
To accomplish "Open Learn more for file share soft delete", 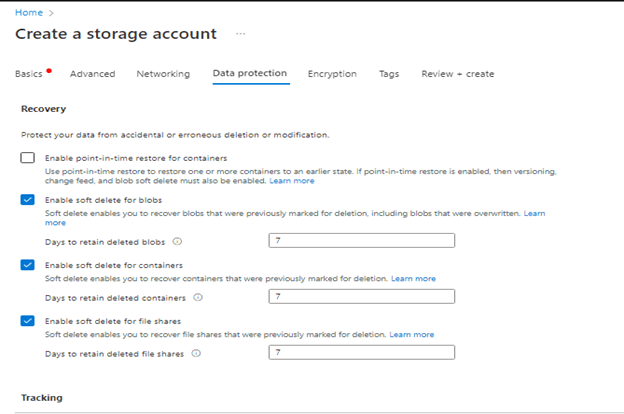I will 411,334.
